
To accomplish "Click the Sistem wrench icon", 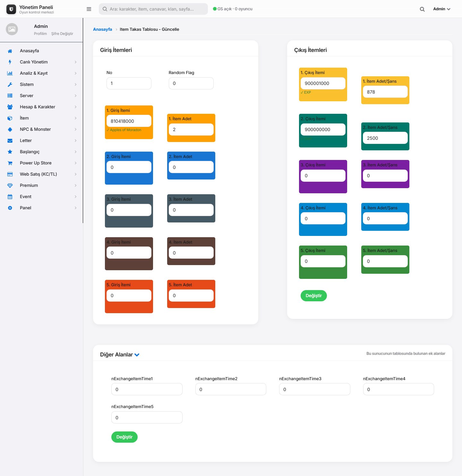I will (10, 85).
